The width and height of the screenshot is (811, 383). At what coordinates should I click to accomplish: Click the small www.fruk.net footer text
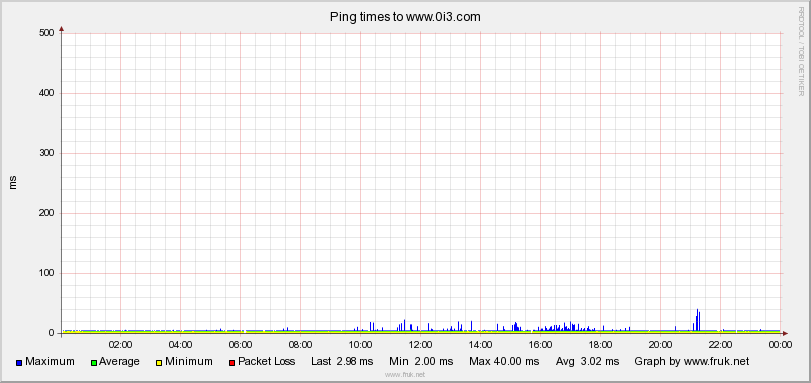(x=405, y=374)
